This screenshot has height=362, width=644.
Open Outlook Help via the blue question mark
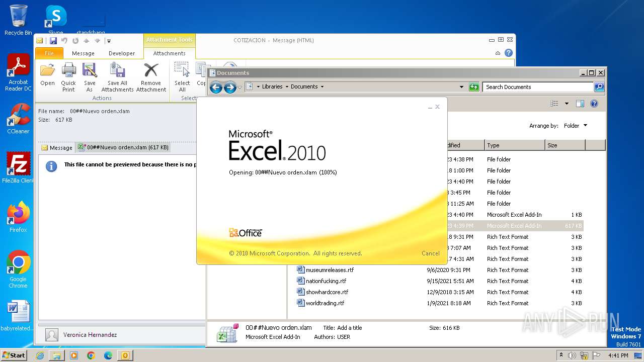[509, 53]
